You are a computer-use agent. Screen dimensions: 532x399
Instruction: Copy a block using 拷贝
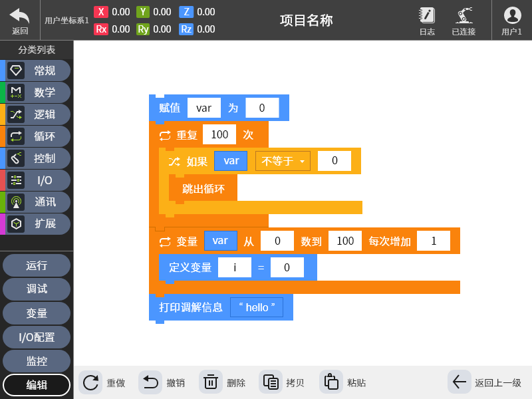283,382
